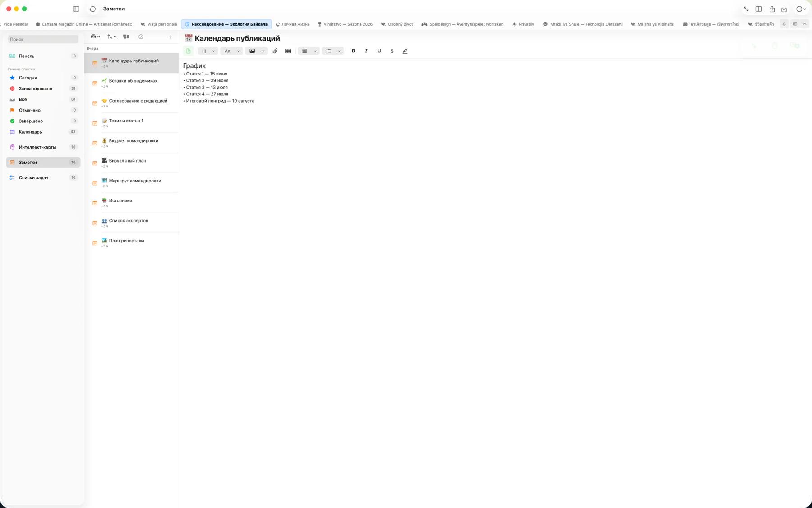Open Календарь in sidebar
The height and width of the screenshot is (508, 812).
coord(43,132)
